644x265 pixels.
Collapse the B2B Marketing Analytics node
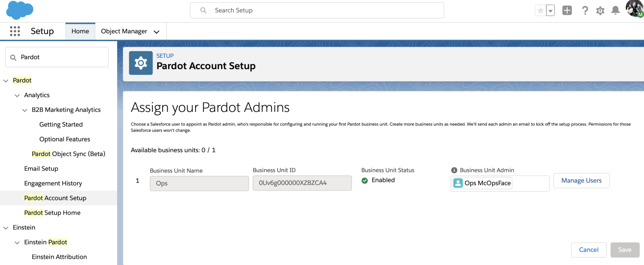click(25, 110)
